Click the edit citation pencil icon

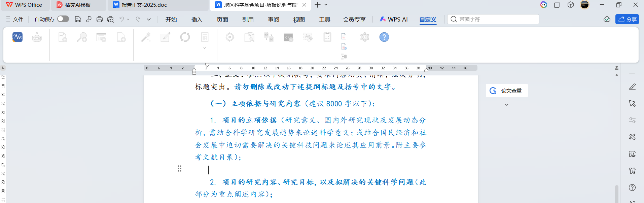click(165, 37)
